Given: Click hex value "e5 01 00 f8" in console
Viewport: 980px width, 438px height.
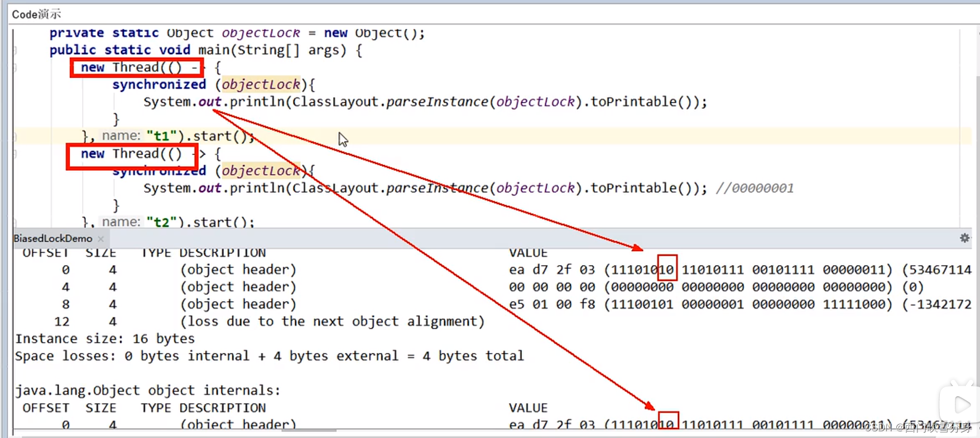Looking at the screenshot, I should click(x=552, y=304).
